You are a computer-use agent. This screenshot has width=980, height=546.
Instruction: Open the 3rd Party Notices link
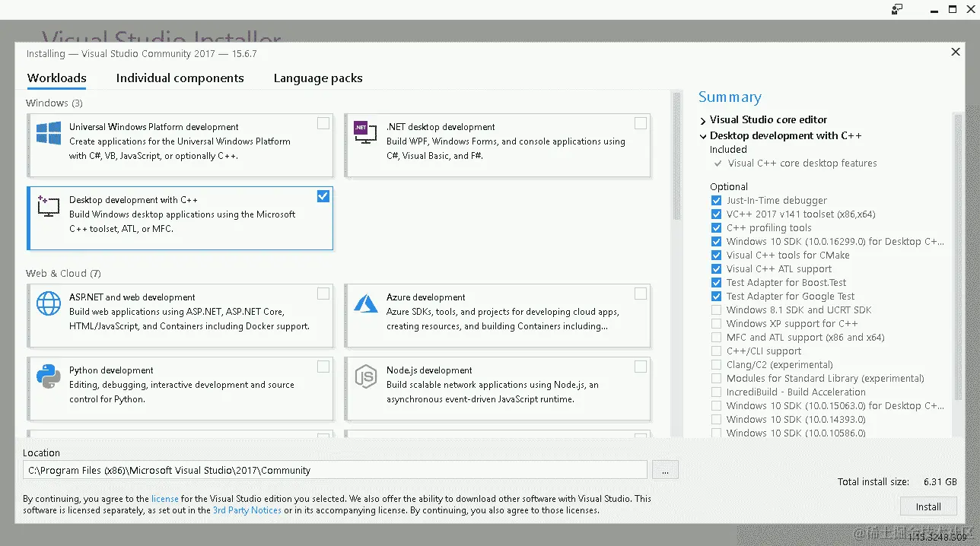tap(247, 510)
